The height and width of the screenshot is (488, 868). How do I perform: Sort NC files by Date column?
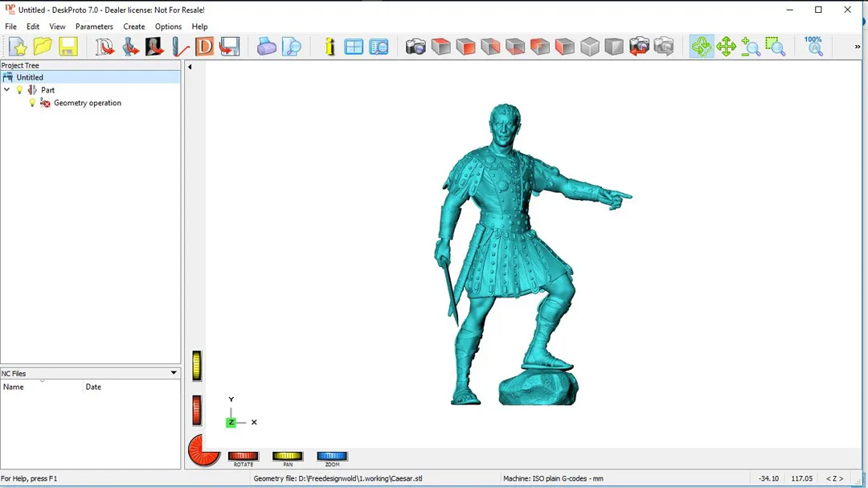point(132,387)
